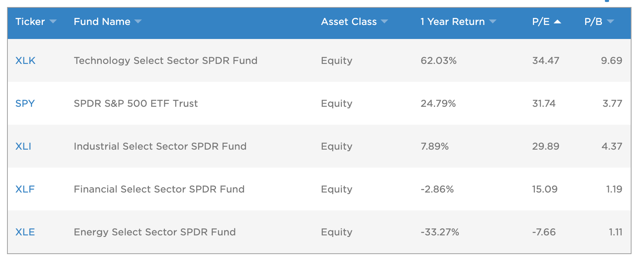Viewport: 644px width, 265px height.
Task: Click Asset Class header label
Action: pos(349,21)
